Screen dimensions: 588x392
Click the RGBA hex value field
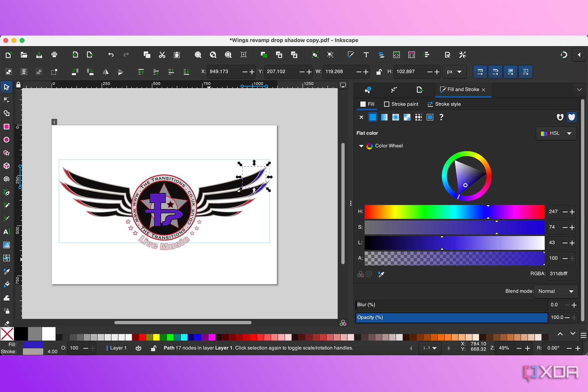click(561, 274)
